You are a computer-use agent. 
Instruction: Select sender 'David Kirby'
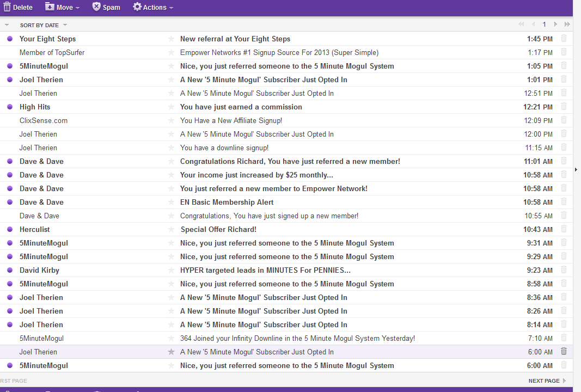point(39,270)
